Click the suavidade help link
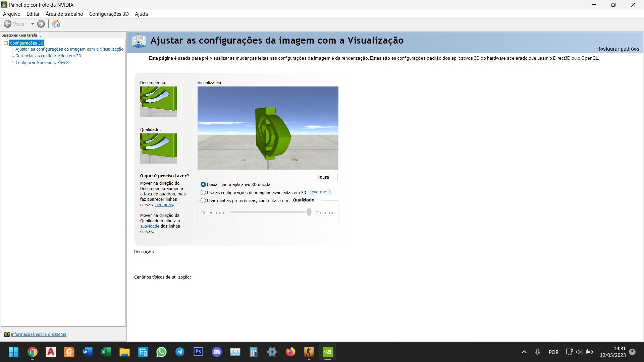 coord(150,226)
